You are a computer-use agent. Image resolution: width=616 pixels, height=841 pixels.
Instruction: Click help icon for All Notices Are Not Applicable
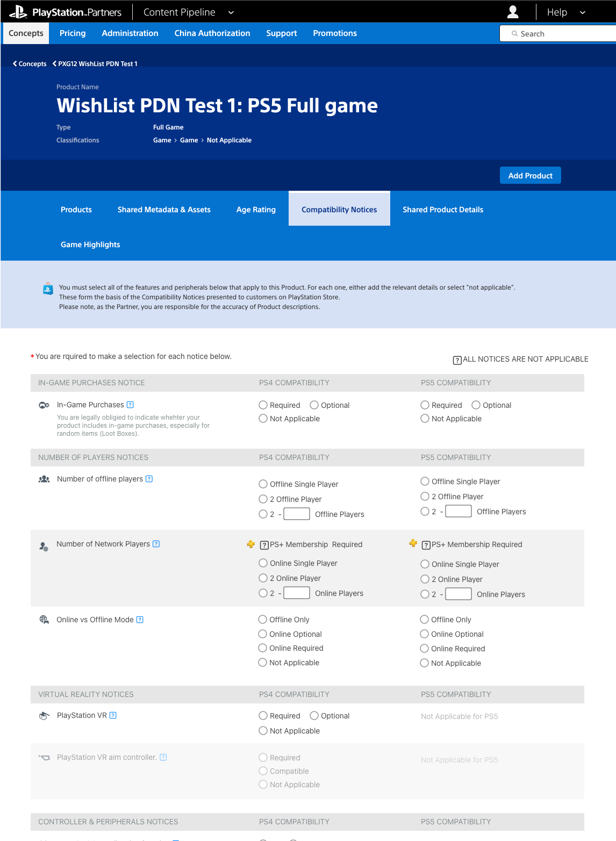[x=457, y=360]
